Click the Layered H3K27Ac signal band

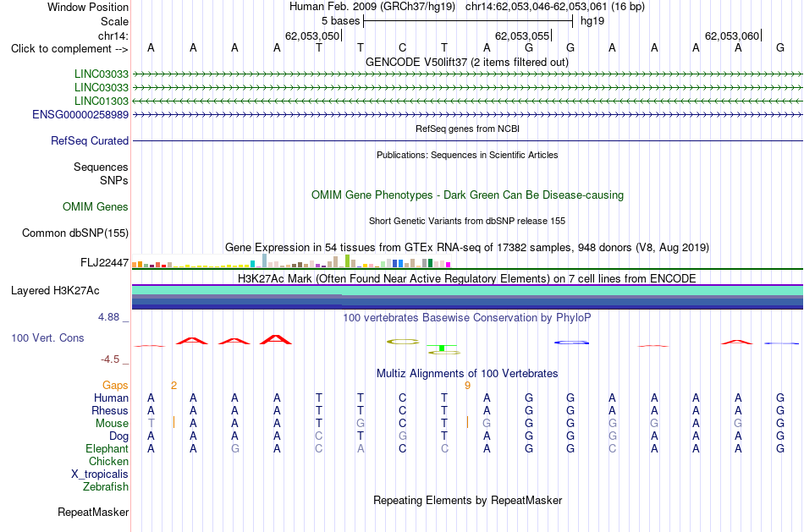467,297
